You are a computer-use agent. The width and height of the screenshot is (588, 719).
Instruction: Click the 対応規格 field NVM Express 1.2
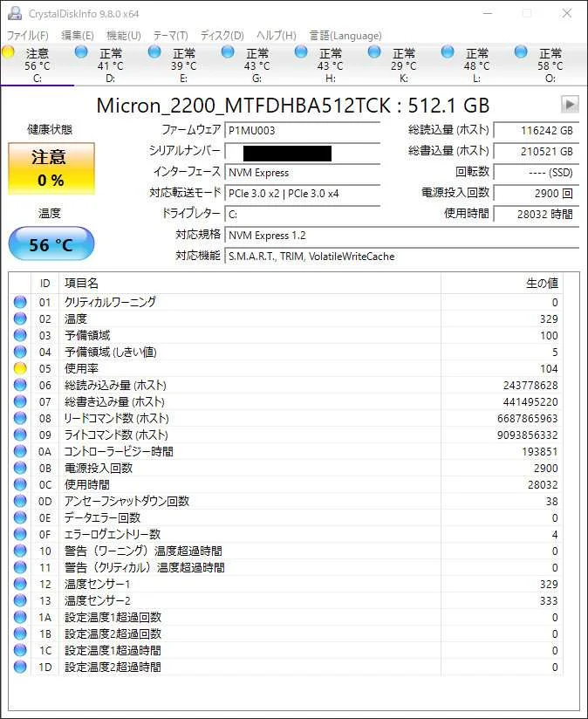(x=402, y=236)
